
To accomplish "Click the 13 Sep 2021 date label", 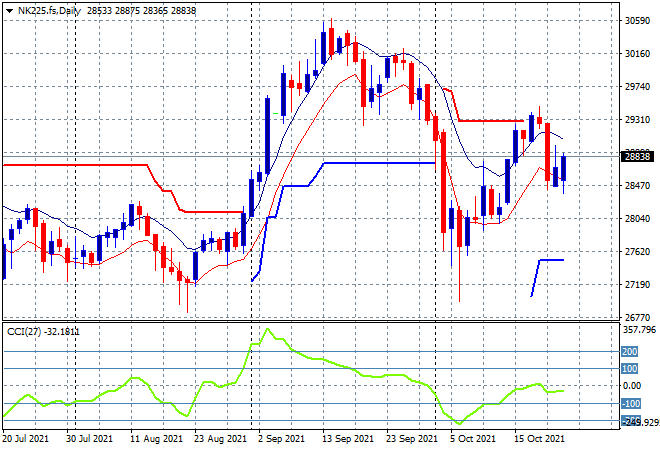I will (348, 439).
